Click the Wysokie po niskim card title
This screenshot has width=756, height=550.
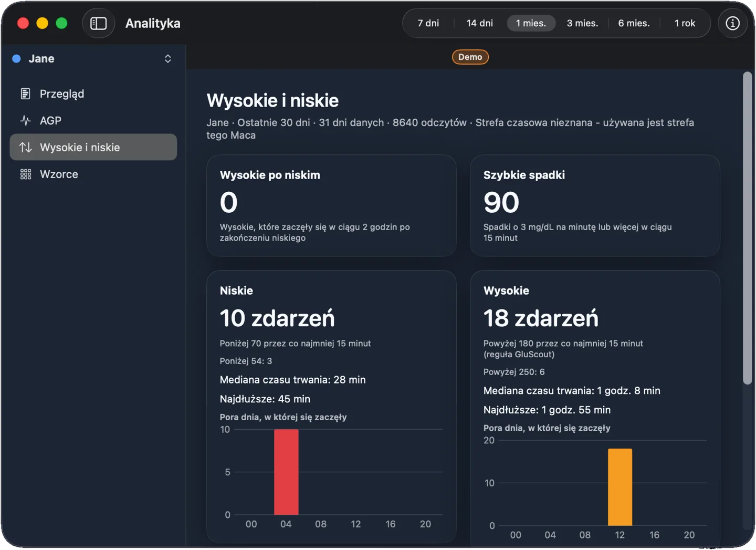[270, 175]
